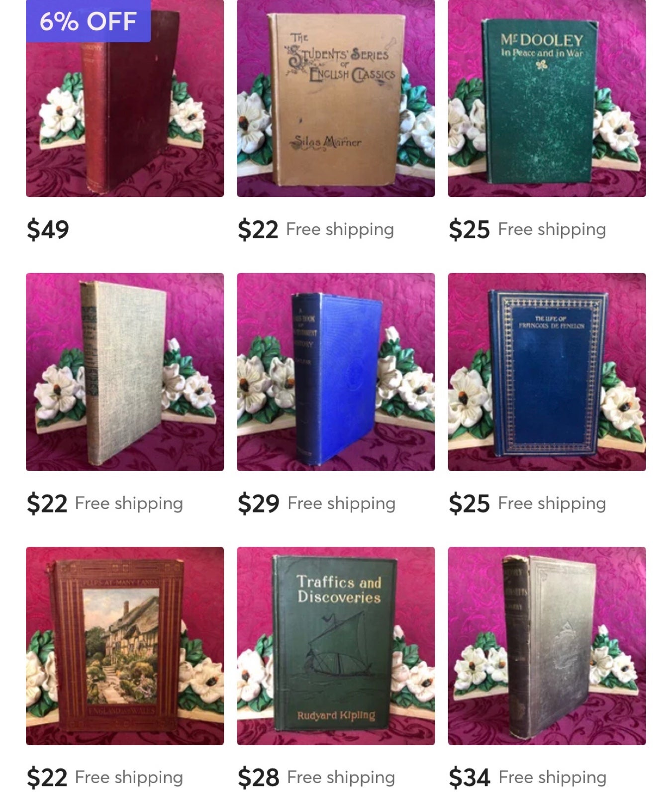This screenshot has height=796, width=672.
Task: Open the bright blue history book listing
Action: [336, 372]
